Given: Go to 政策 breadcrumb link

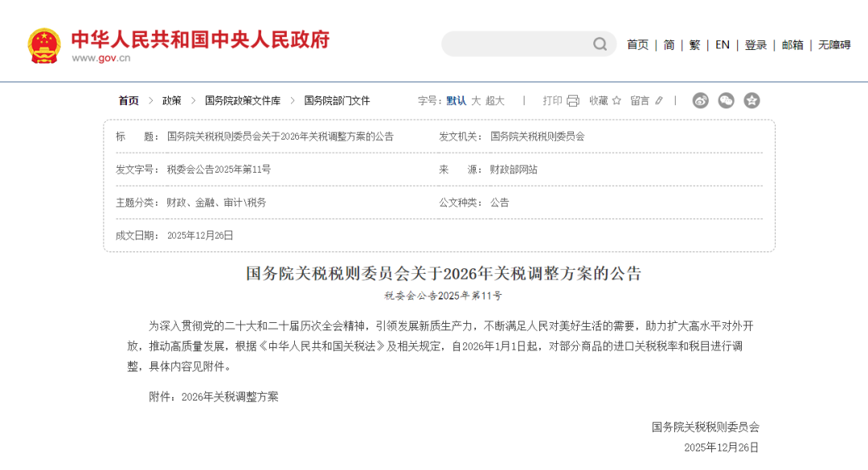Looking at the screenshot, I should [x=172, y=100].
